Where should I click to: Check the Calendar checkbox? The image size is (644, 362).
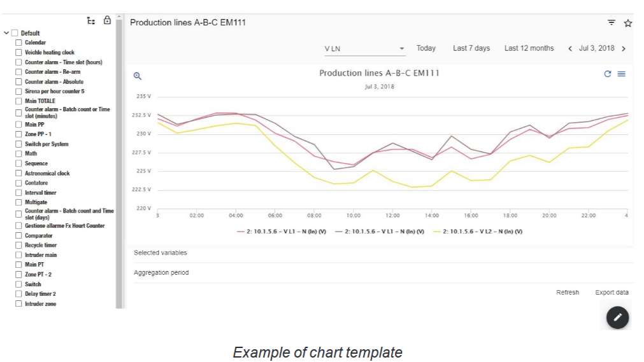click(x=18, y=43)
